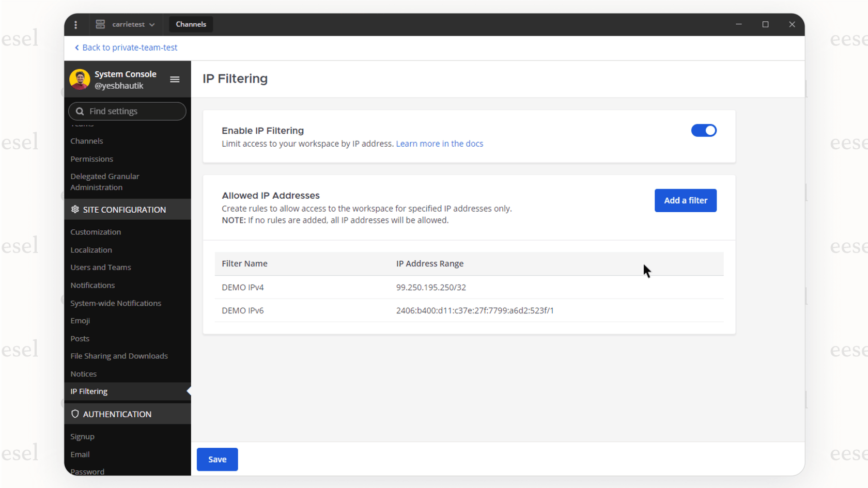The height and width of the screenshot is (488, 868).
Task: Click the Add a filter button
Action: (686, 200)
